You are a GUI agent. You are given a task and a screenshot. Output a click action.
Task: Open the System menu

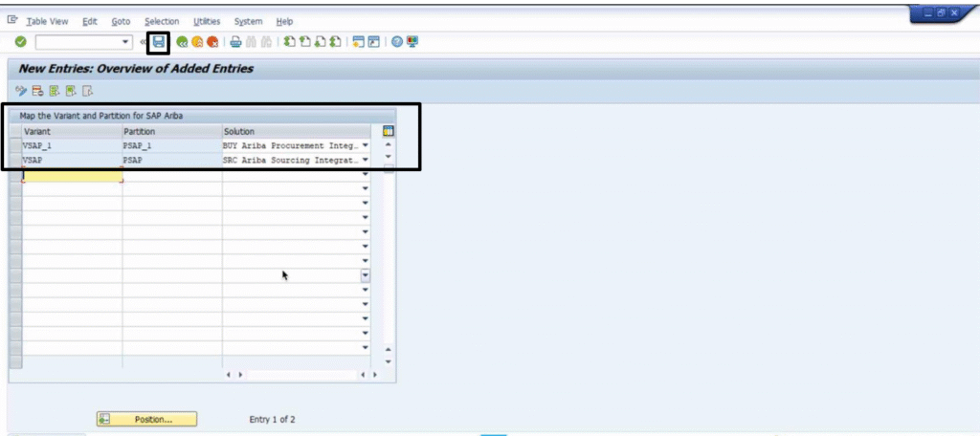(x=248, y=21)
